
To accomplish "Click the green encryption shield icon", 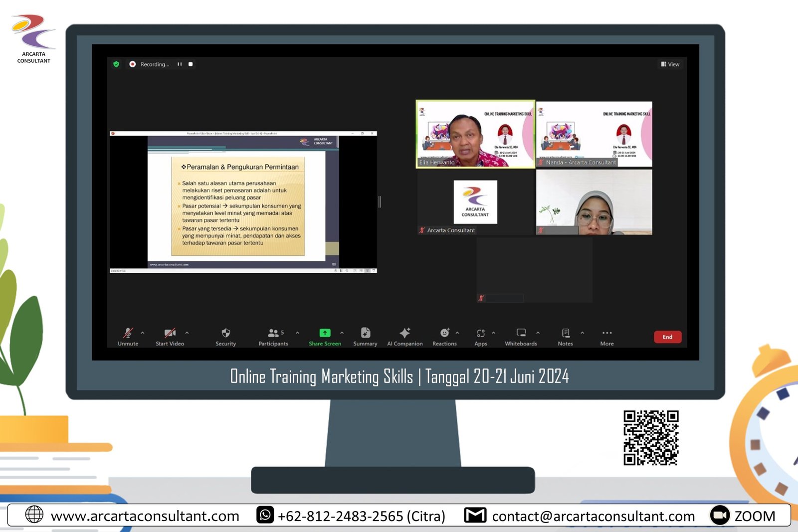I will pyautogui.click(x=116, y=64).
